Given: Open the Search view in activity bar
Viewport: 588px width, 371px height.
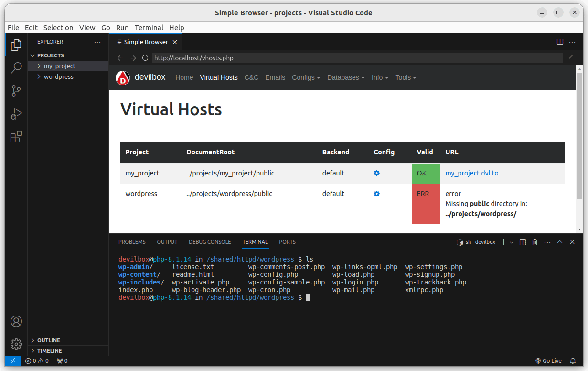Looking at the screenshot, I should 16,67.
